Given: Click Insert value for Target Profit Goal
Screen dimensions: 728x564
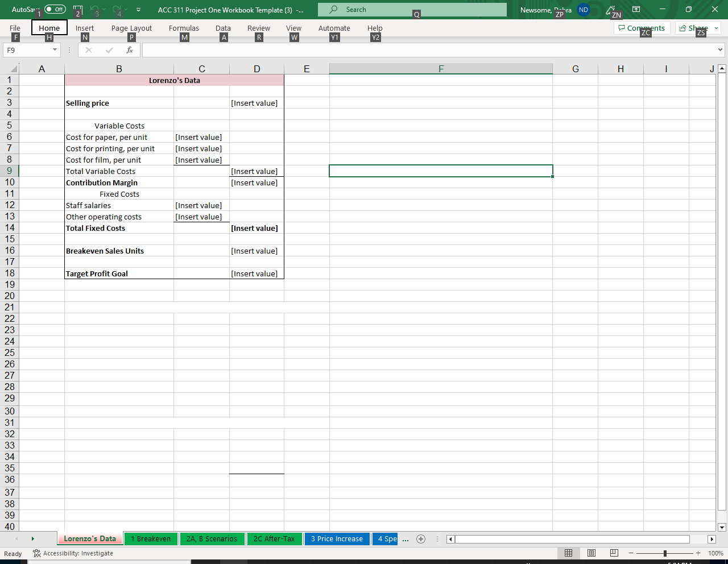Looking at the screenshot, I should 257,273.
